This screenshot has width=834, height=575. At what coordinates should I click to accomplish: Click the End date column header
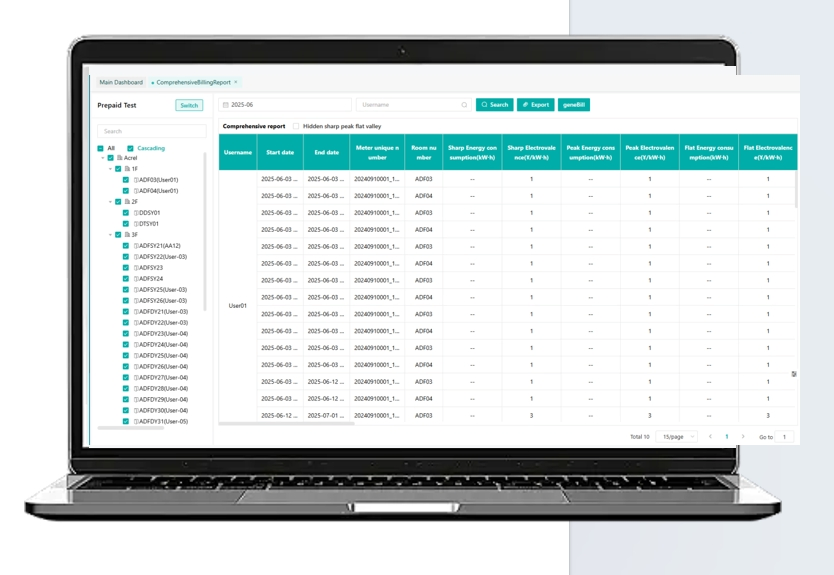(x=327, y=152)
